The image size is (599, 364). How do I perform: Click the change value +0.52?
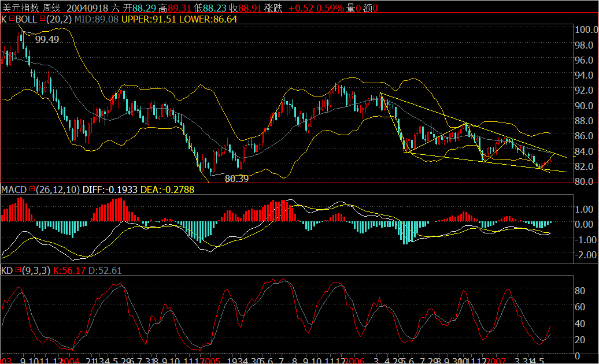(x=301, y=8)
